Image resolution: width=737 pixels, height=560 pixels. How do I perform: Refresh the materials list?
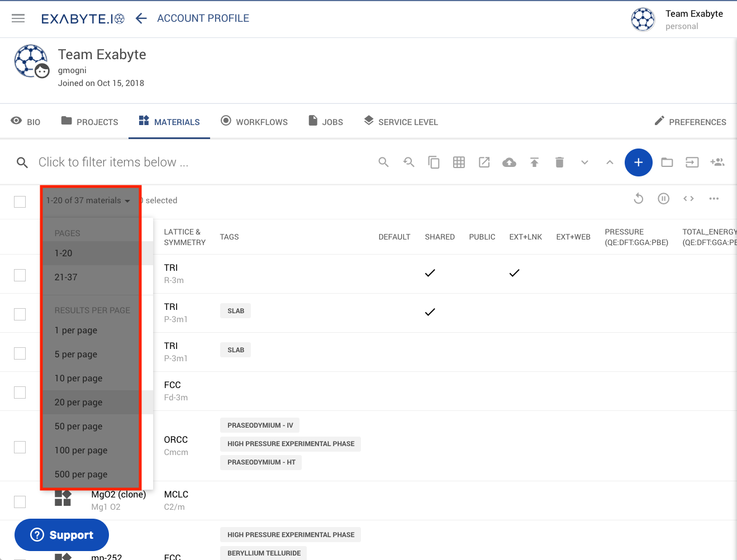[638, 198]
